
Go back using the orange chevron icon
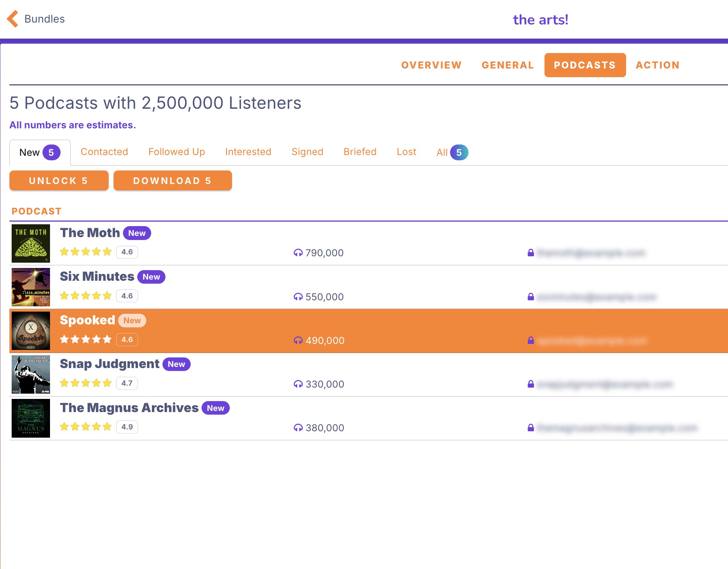tap(12, 19)
